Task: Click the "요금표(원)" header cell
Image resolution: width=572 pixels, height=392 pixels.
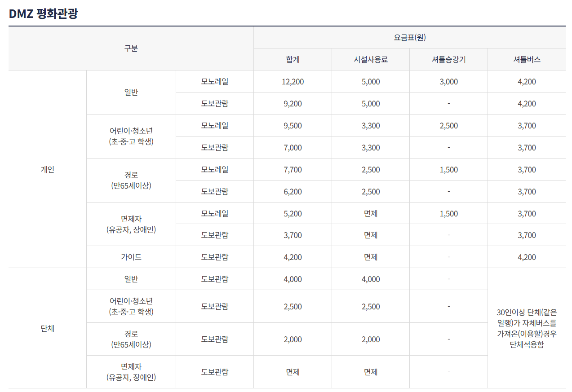Action: tap(409, 37)
